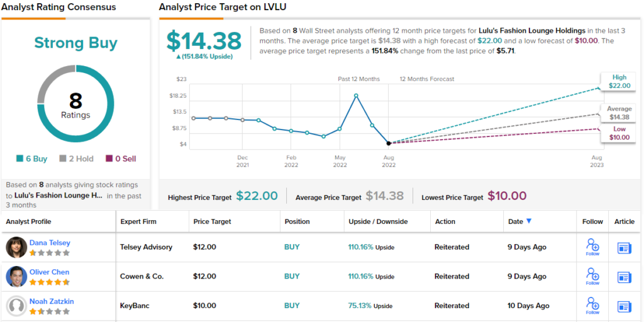Click the gray Hold legend swatch
Image resolution: width=644 pixels, height=322 pixels.
coord(63,159)
